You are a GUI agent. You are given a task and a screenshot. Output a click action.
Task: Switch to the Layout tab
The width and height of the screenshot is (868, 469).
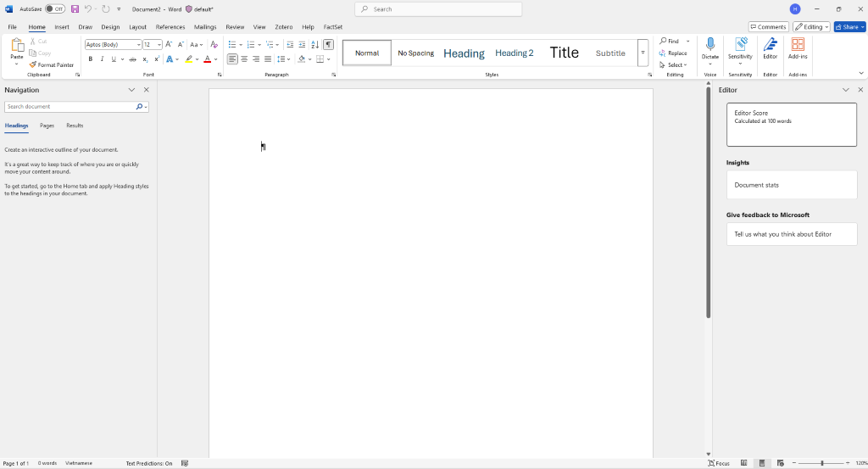(x=138, y=26)
